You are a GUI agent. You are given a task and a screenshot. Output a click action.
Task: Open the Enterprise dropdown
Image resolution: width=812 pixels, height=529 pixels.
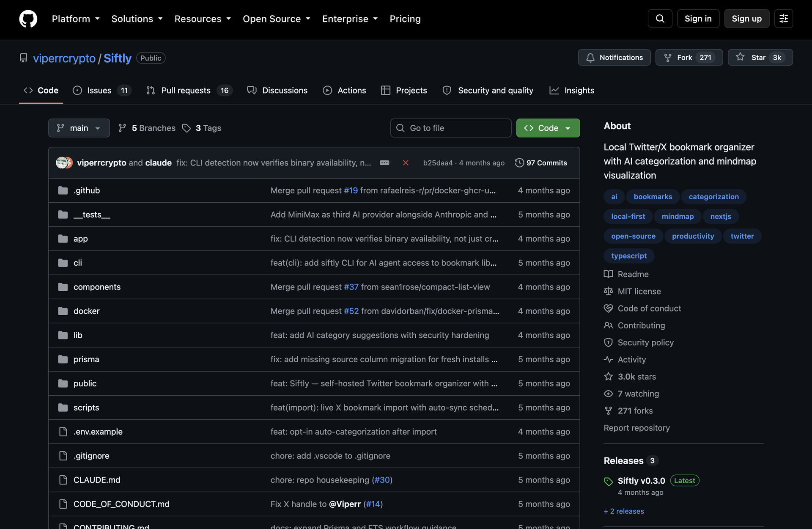350,19
